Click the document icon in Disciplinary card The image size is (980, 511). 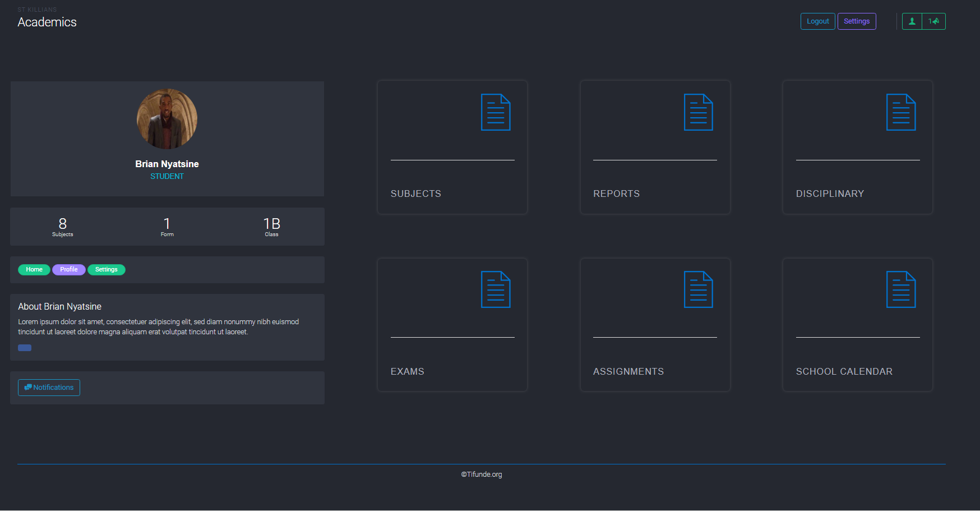point(900,112)
